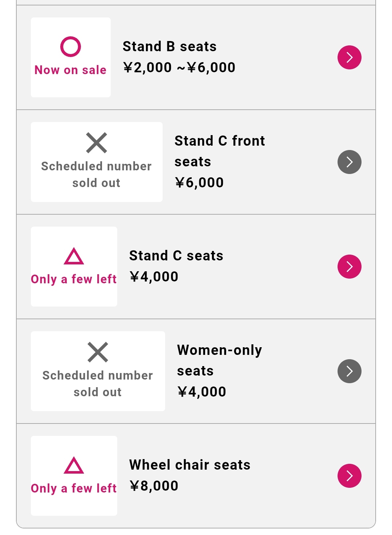This screenshot has width=392, height=535.
Task: Select the Stand B seats title
Action: point(170,46)
